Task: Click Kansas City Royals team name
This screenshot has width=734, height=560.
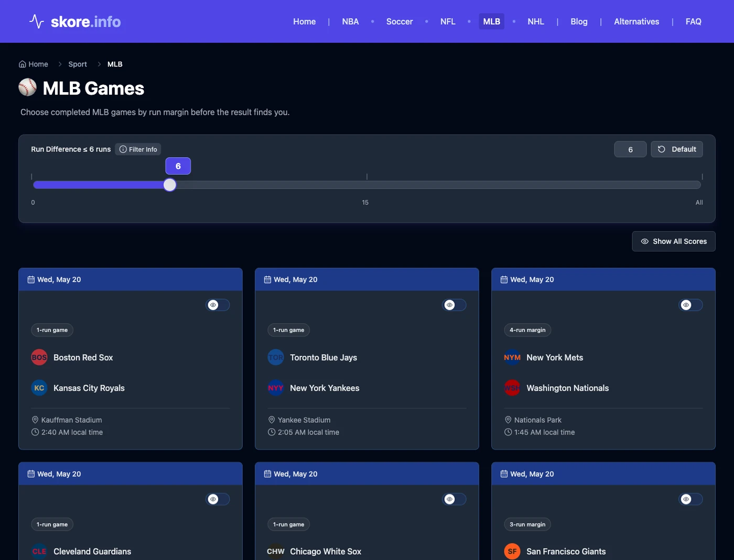Action: (89, 388)
